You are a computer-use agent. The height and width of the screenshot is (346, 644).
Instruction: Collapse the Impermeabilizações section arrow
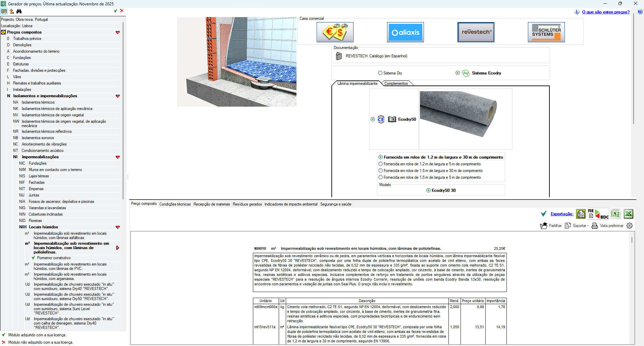tap(118, 157)
